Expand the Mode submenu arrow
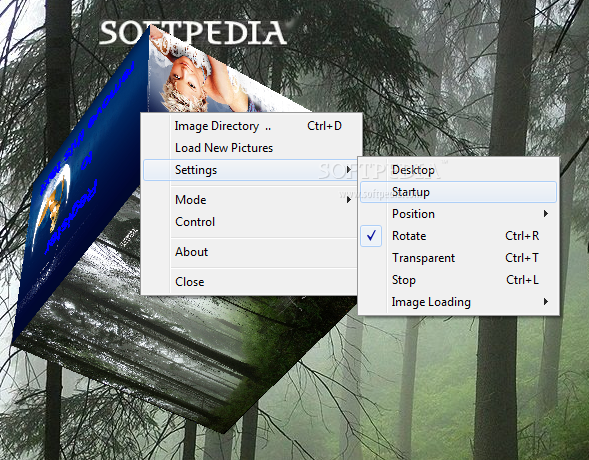The height and width of the screenshot is (460, 589). point(349,200)
